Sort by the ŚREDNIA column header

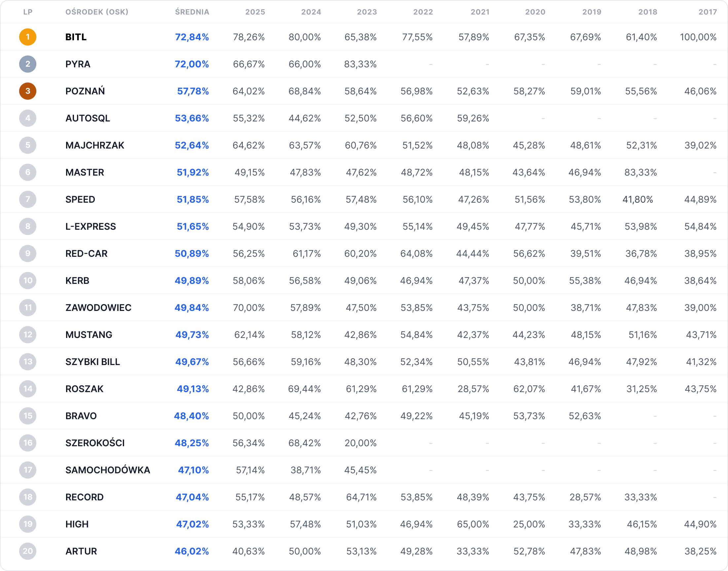coord(192,12)
